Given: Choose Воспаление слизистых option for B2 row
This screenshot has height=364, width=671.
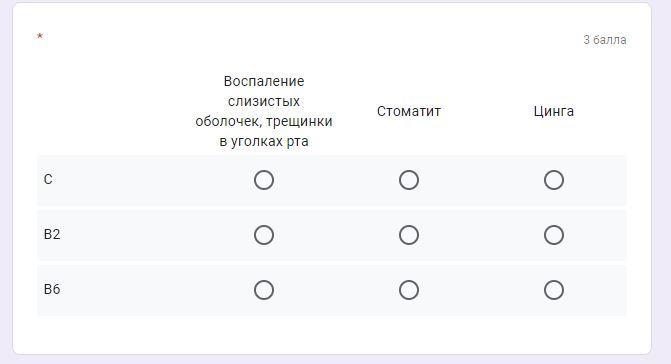Looking at the screenshot, I should [264, 235].
